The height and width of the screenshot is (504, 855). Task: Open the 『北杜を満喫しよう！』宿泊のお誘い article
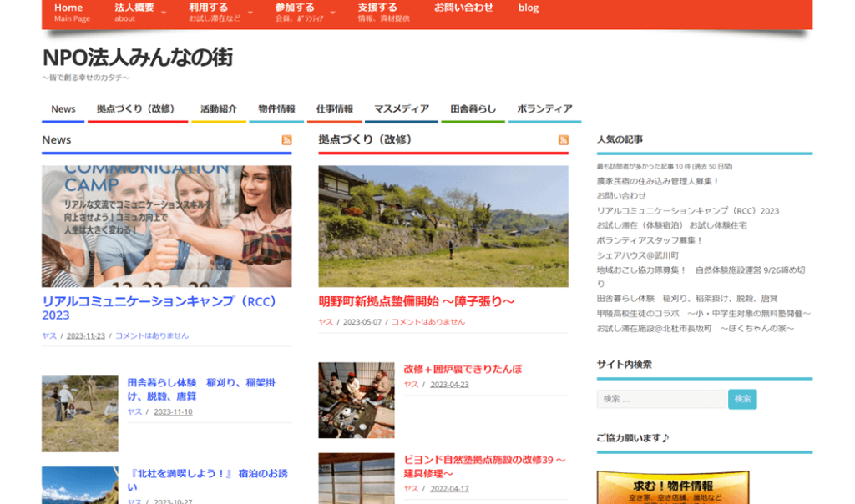point(208,480)
